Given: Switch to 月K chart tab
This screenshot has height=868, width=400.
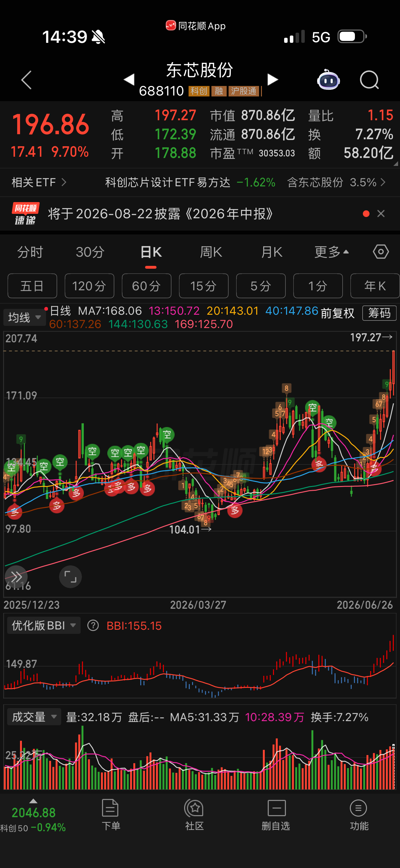Looking at the screenshot, I should (x=271, y=252).
